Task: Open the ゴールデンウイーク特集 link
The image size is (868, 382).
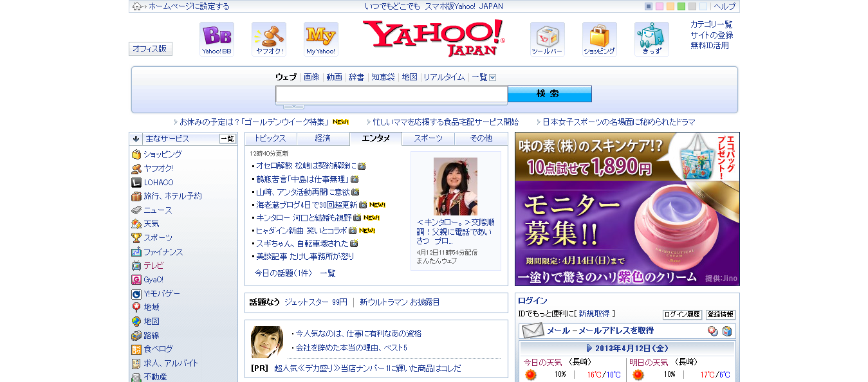Action: 254,122
